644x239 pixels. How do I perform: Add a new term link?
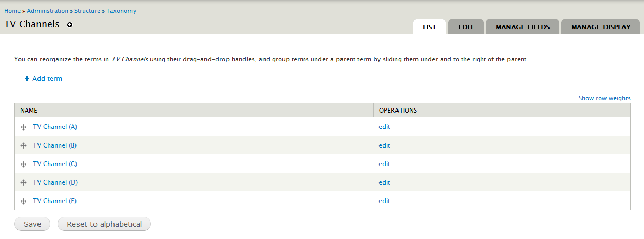click(x=47, y=79)
